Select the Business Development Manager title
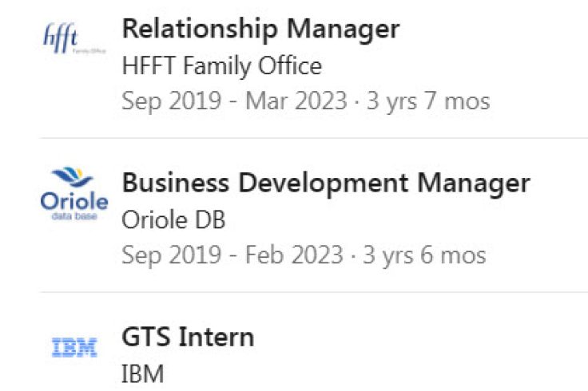Image resolution: width=588 pixels, height=391 pixels. (326, 184)
